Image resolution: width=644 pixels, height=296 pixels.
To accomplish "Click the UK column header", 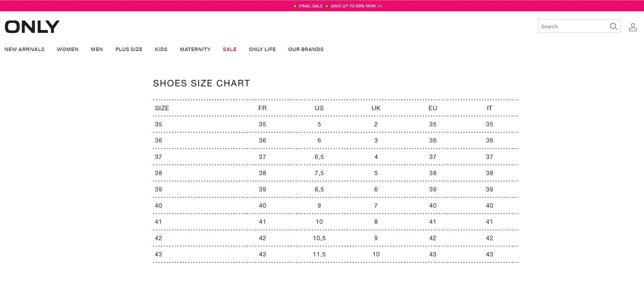I will [376, 108].
